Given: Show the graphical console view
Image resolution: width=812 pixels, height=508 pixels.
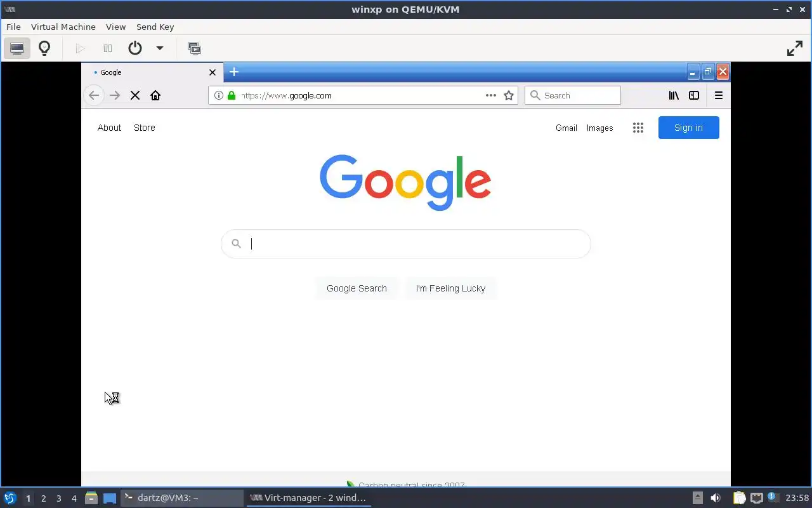Looking at the screenshot, I should (x=17, y=48).
